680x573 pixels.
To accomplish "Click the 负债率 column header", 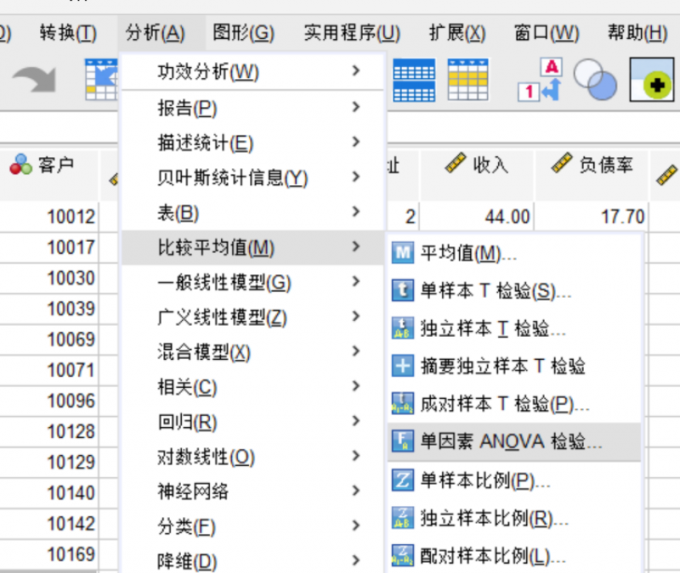I will pyautogui.click(x=592, y=165).
